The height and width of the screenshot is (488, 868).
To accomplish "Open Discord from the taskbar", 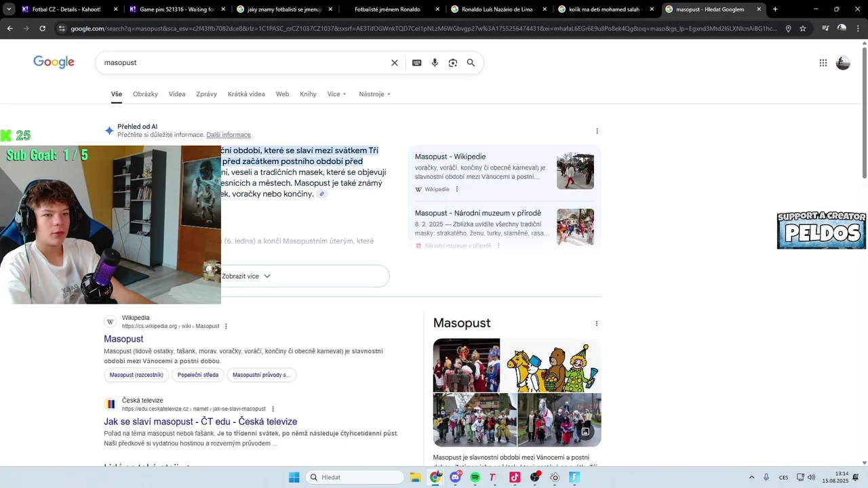I will (x=455, y=477).
